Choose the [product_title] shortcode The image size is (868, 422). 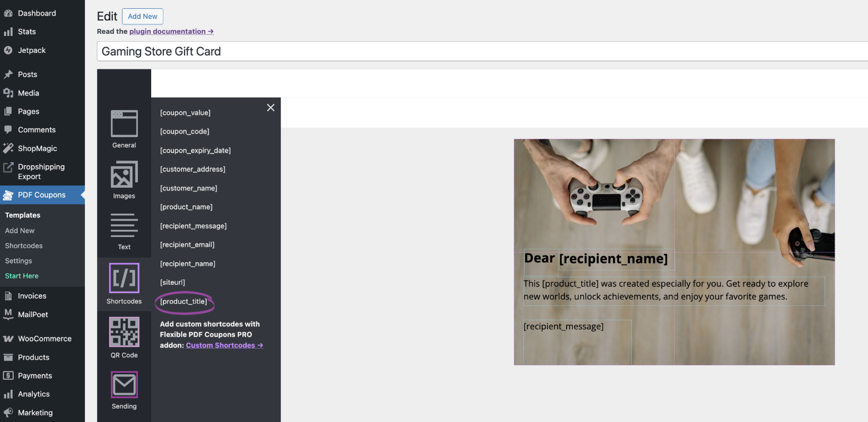[x=183, y=302]
